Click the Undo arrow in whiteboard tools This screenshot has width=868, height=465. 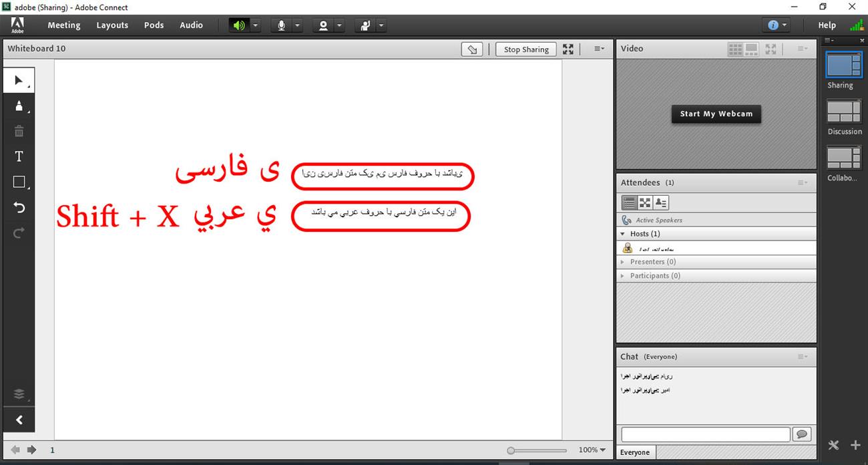(x=19, y=207)
